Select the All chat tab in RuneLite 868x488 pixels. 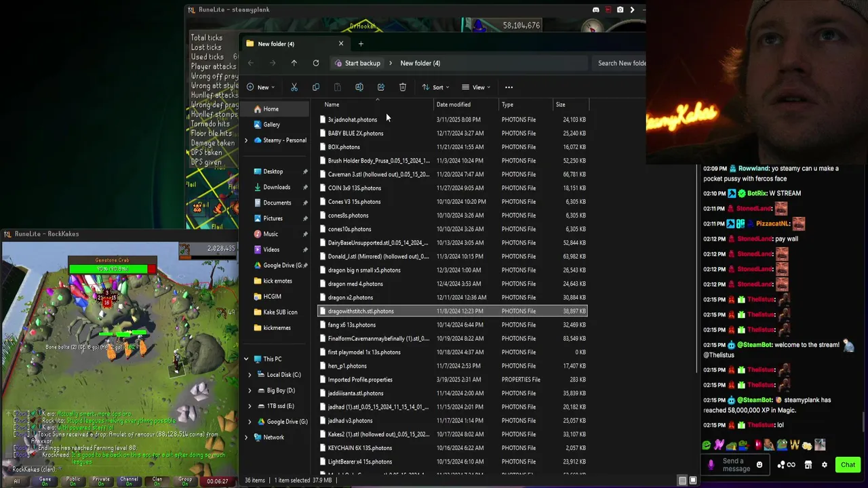click(17, 481)
